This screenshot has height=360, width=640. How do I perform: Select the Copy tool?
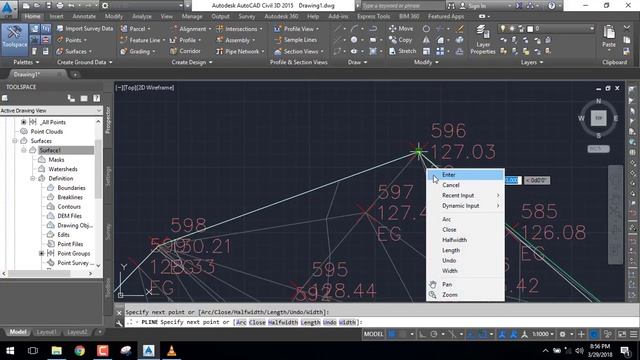[x=400, y=40]
